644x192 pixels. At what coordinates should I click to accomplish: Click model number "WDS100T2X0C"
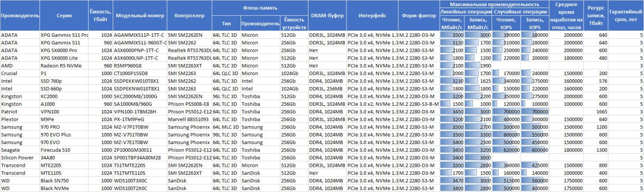[140, 188]
